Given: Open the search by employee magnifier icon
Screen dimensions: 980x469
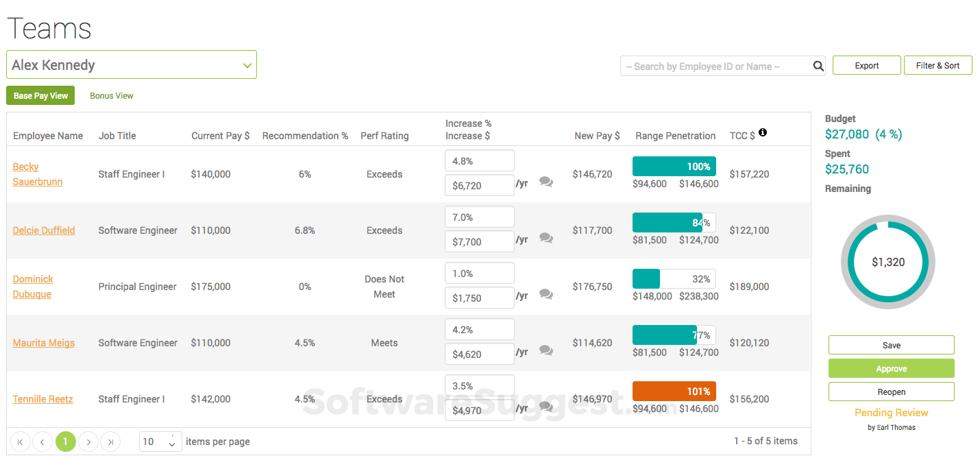Looking at the screenshot, I should [x=818, y=65].
